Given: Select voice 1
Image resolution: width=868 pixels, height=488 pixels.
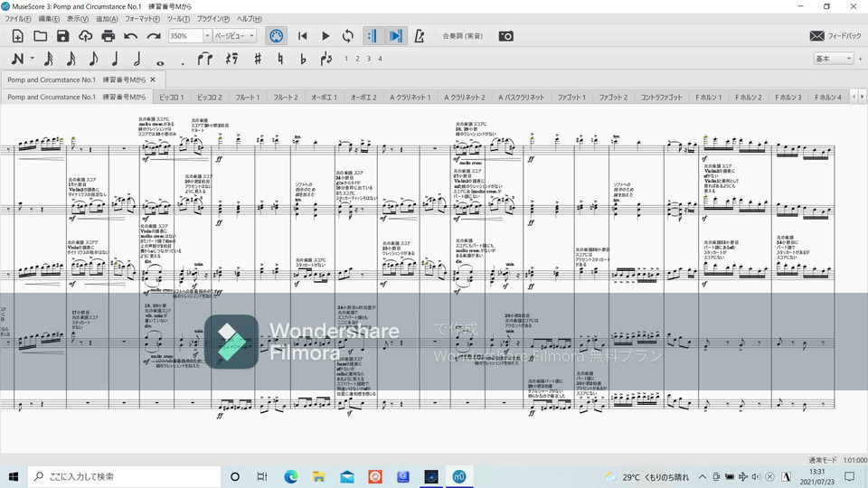Looking at the screenshot, I should pyautogui.click(x=346, y=59).
